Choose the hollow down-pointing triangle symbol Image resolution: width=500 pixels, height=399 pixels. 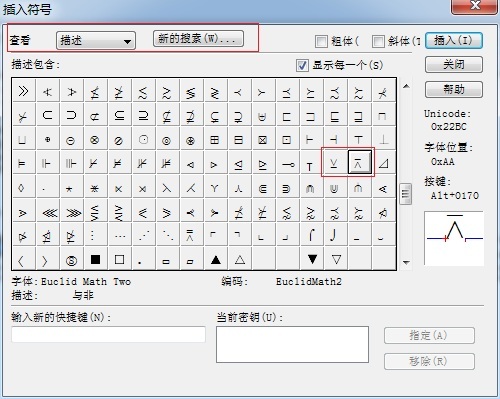tap(336, 259)
